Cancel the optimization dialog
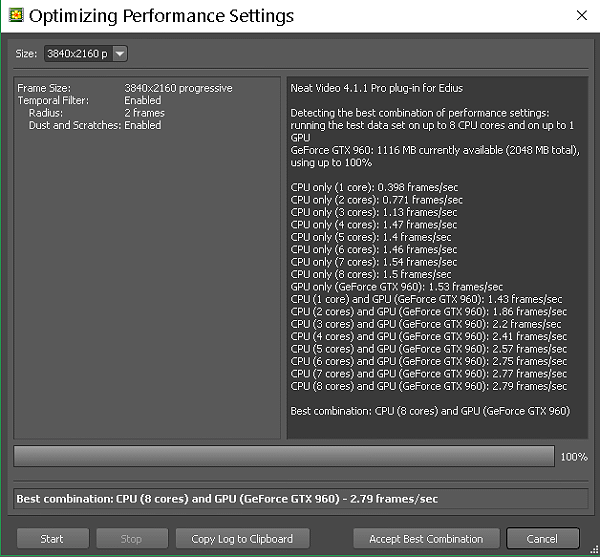 (x=543, y=539)
